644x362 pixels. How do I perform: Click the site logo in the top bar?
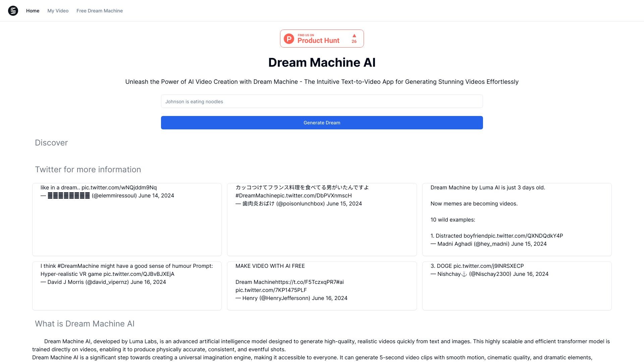13,10
